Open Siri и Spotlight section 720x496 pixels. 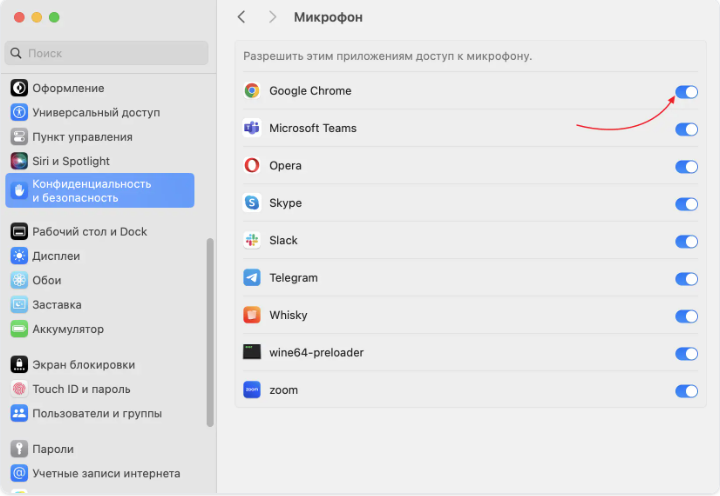coord(71,161)
